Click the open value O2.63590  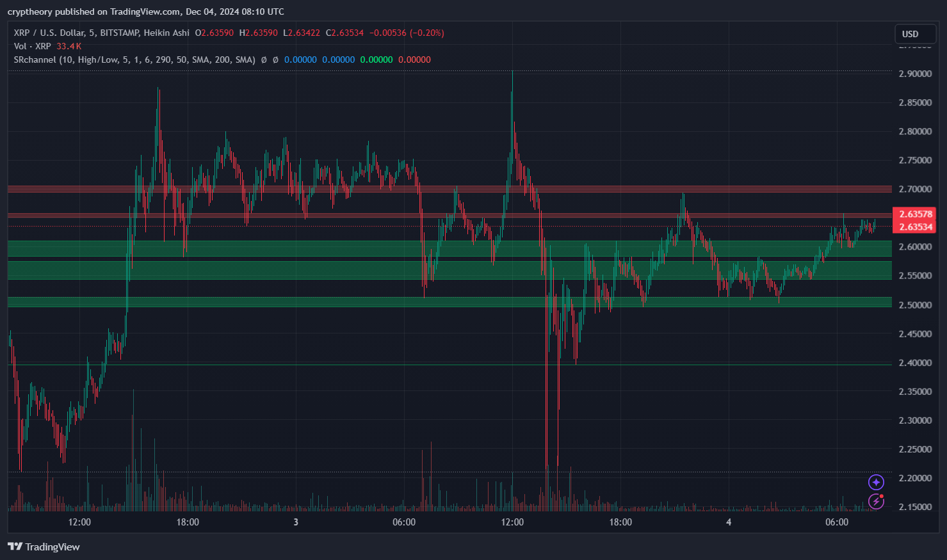(x=214, y=33)
